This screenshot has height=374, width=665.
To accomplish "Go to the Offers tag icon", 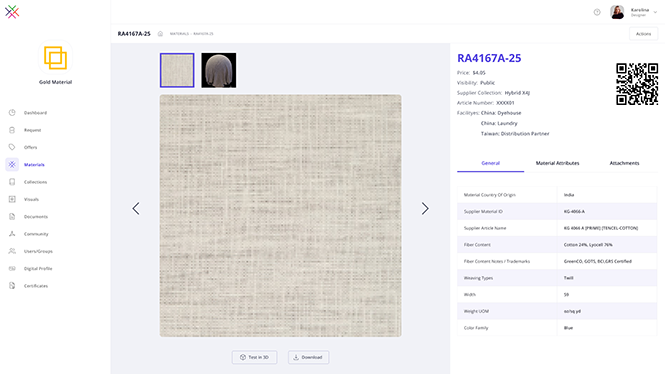I will point(12,147).
